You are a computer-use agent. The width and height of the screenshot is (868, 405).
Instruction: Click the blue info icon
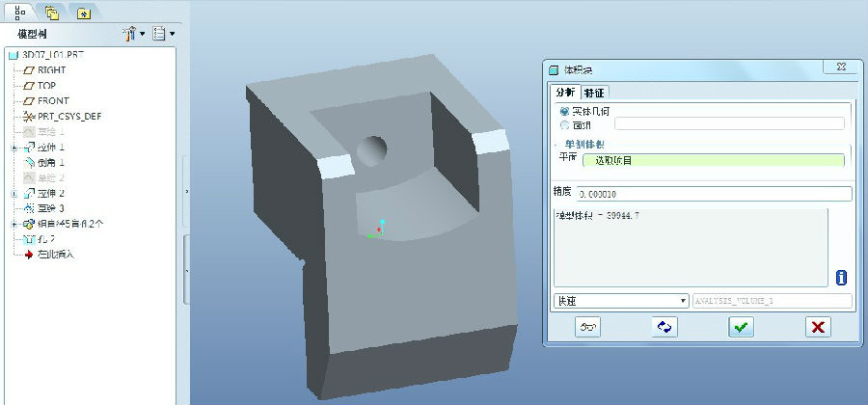tap(841, 277)
